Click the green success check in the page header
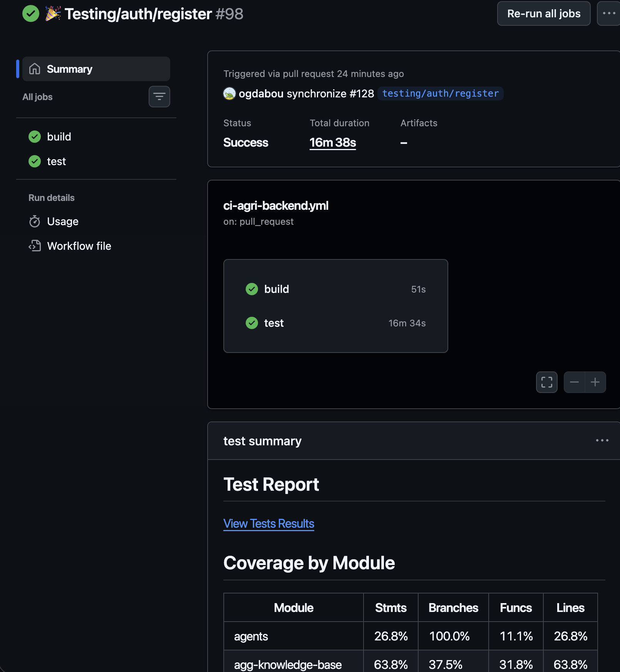 pyautogui.click(x=30, y=14)
